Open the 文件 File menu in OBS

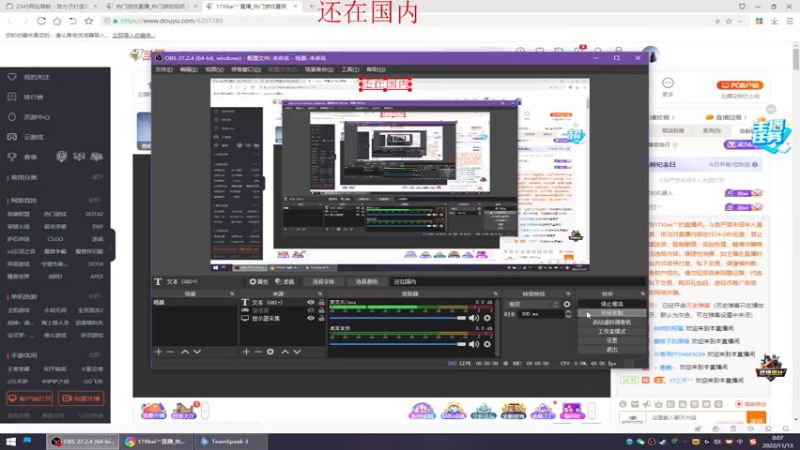tap(164, 69)
